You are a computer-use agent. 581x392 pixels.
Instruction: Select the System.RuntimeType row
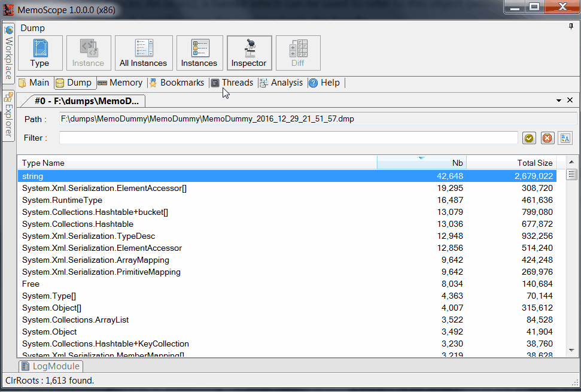[287, 200]
